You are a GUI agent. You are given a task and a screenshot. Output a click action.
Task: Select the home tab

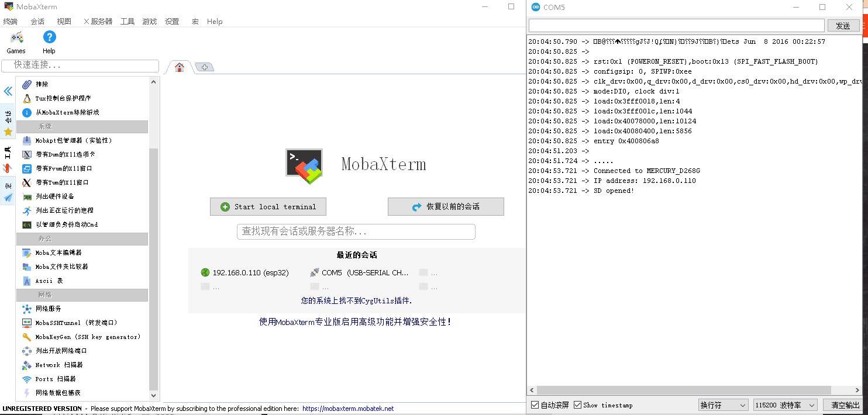(180, 67)
